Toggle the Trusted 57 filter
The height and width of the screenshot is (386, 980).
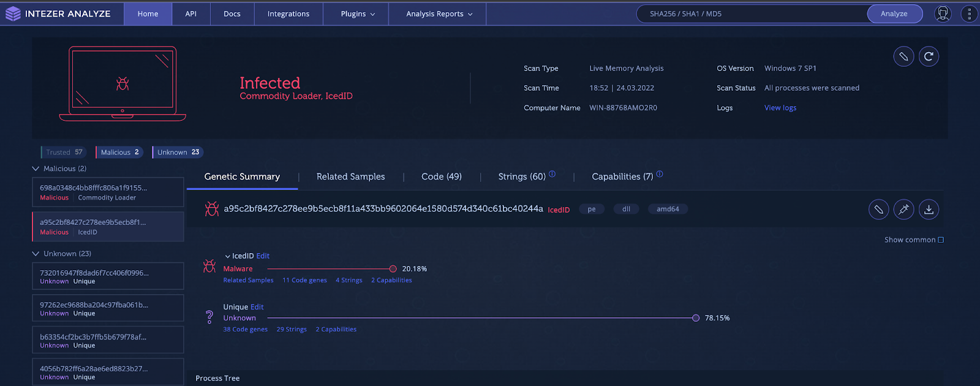pos(64,152)
